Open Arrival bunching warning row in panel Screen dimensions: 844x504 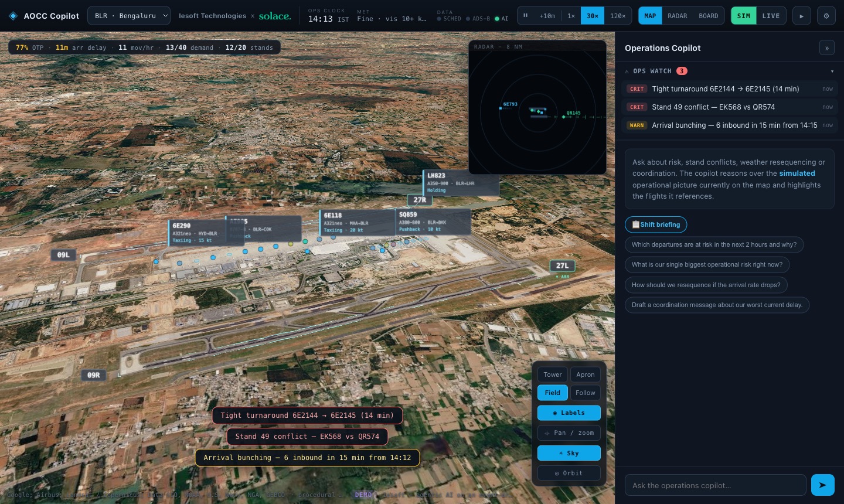coord(730,125)
